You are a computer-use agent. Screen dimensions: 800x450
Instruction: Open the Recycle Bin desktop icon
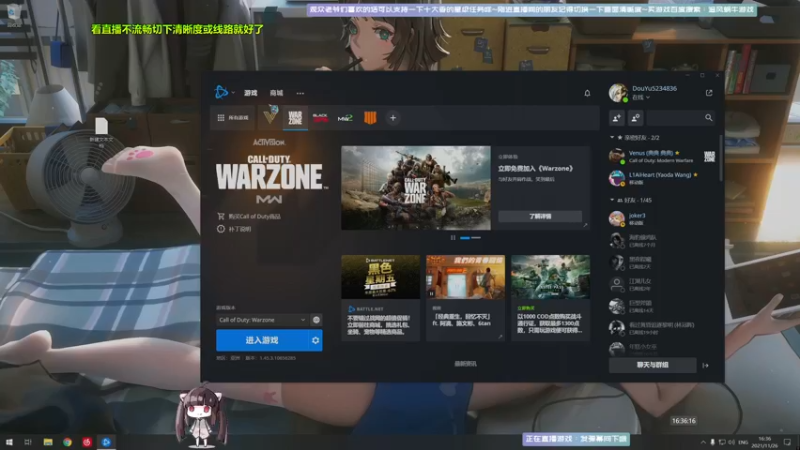(x=14, y=15)
